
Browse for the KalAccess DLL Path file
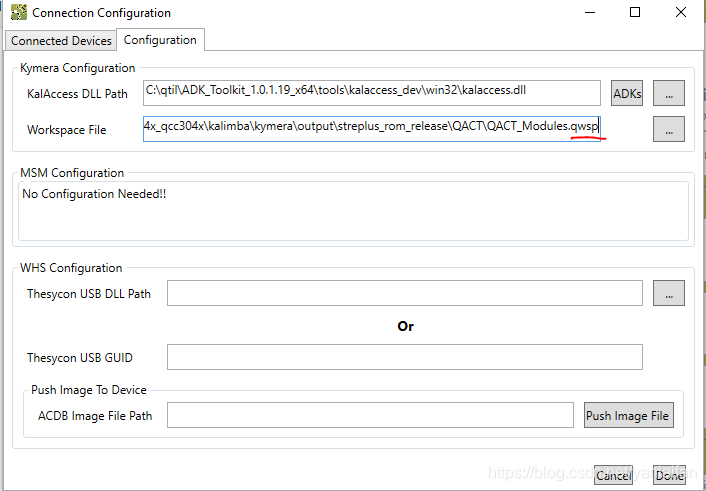(x=669, y=93)
